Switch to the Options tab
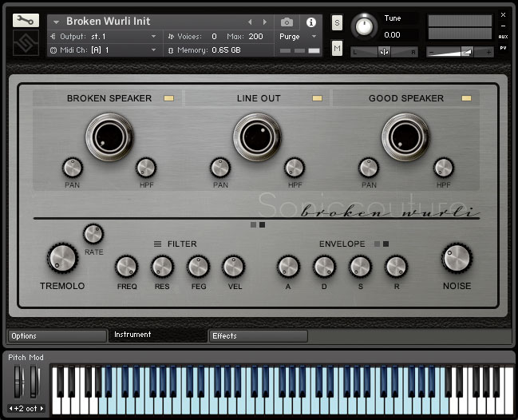The width and height of the screenshot is (518, 420). [x=57, y=336]
